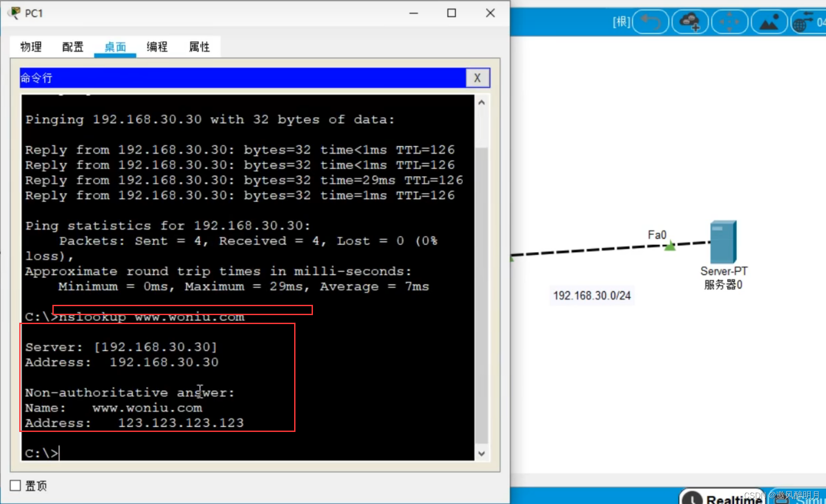The image size is (826, 504).
Task: Click the 'Server: [192.168.30.30]' line
Action: click(x=121, y=347)
